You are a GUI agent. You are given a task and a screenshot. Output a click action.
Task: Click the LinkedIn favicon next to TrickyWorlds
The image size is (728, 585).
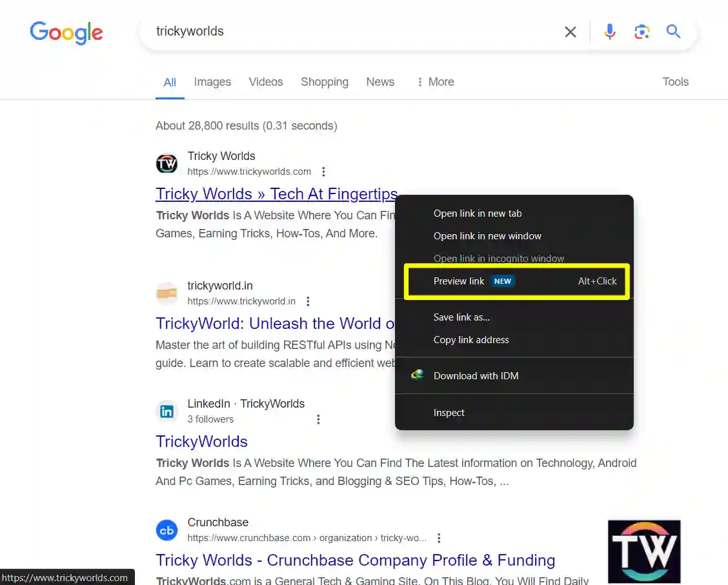(167, 410)
